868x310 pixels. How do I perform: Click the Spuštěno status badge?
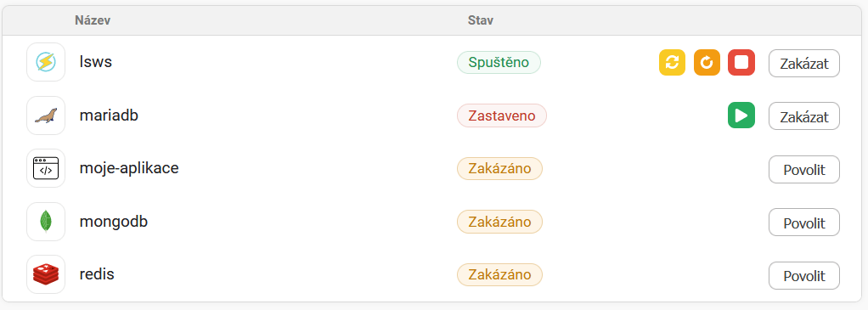click(499, 62)
